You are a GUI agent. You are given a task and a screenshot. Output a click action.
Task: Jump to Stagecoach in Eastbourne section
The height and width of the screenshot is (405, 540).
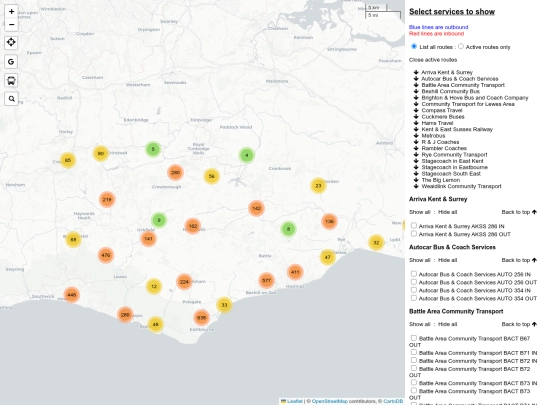[x=455, y=167]
